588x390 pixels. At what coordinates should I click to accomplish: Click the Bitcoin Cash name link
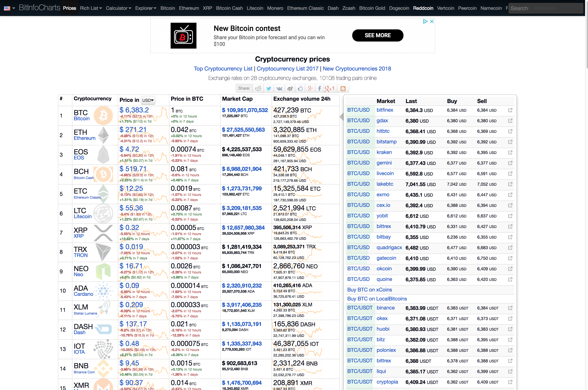84,178
